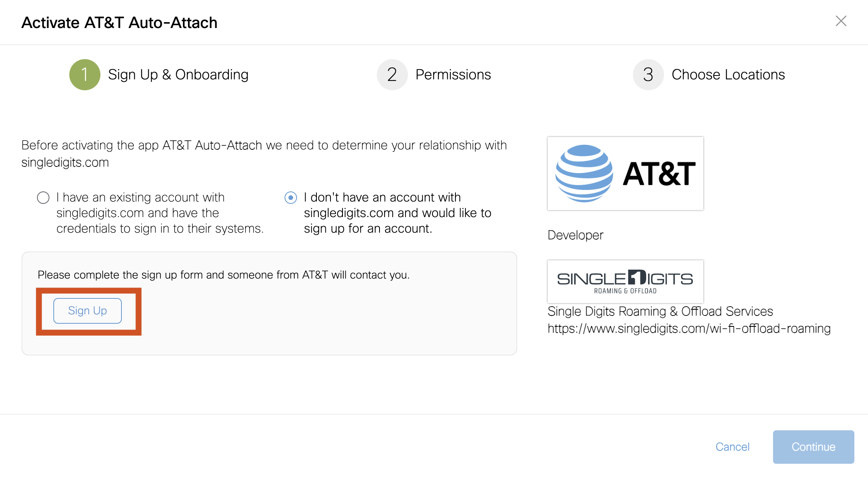
Task: Click the step 3 number circle
Action: point(648,75)
